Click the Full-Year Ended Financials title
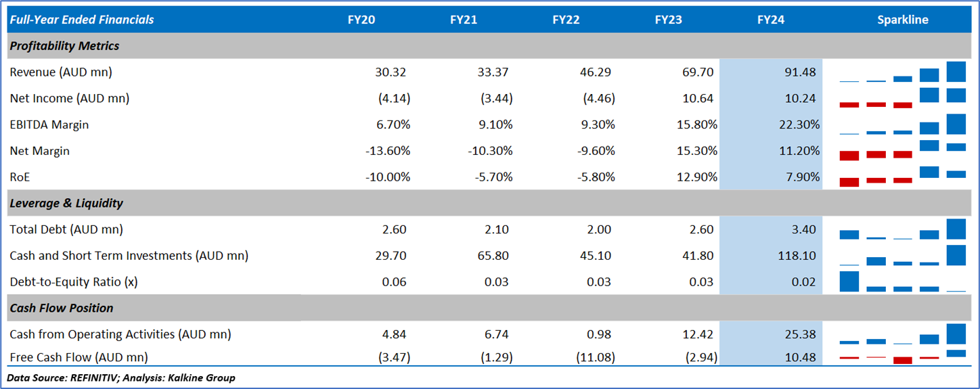This screenshot has width=980, height=389. click(x=81, y=20)
